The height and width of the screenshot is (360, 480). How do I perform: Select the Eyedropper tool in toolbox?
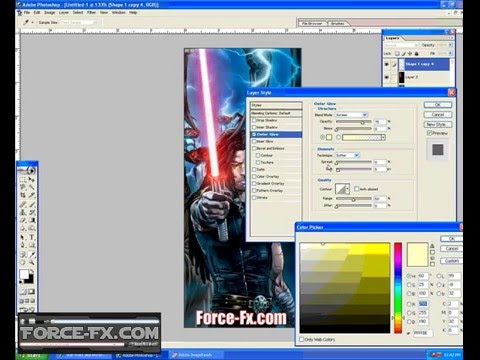click(32, 255)
